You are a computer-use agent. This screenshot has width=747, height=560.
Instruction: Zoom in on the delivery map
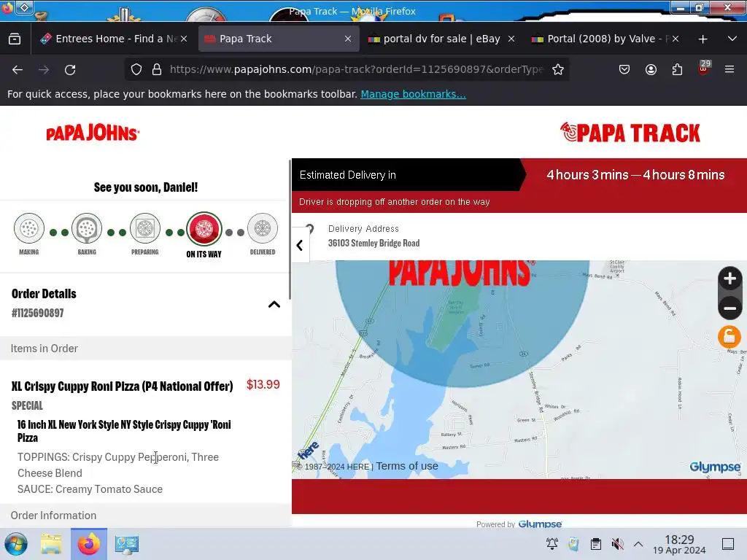tap(729, 279)
